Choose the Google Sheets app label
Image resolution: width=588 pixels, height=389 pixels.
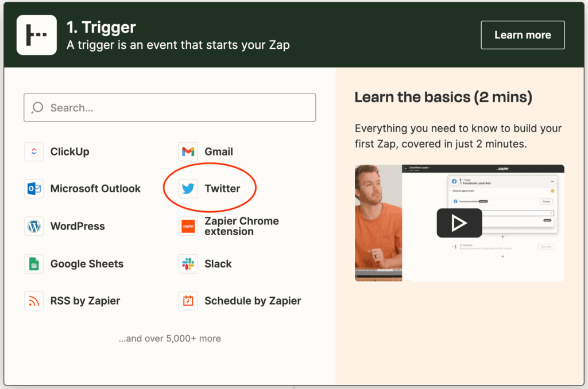[87, 264]
